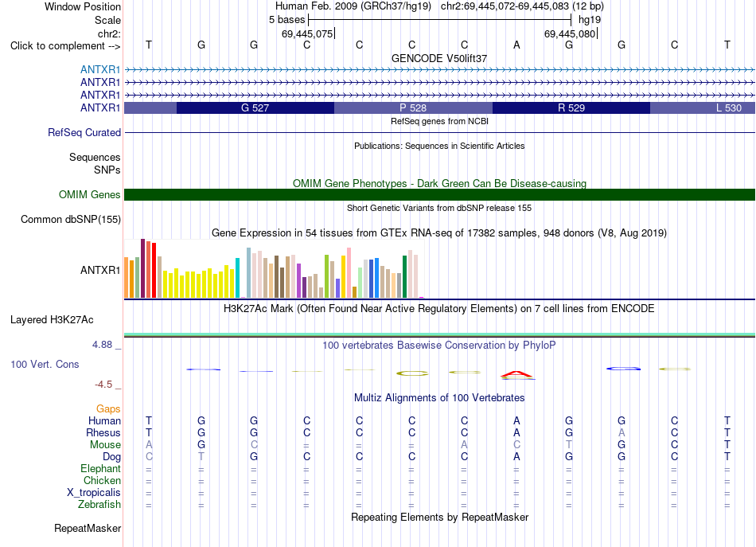The height and width of the screenshot is (547, 756).
Task: Click '100 vertebrates Basewise Conservation by PhyloP' title
Action: [439, 345]
